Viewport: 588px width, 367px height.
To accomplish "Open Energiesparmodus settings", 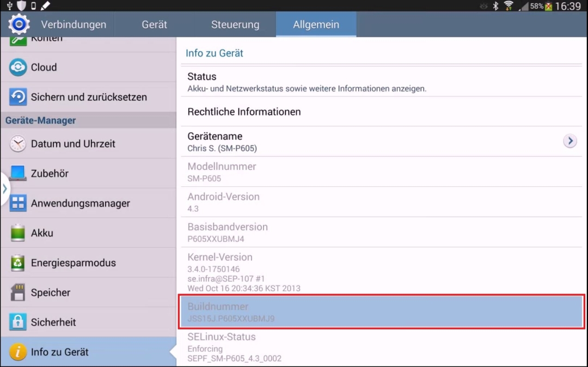I will 89,262.
